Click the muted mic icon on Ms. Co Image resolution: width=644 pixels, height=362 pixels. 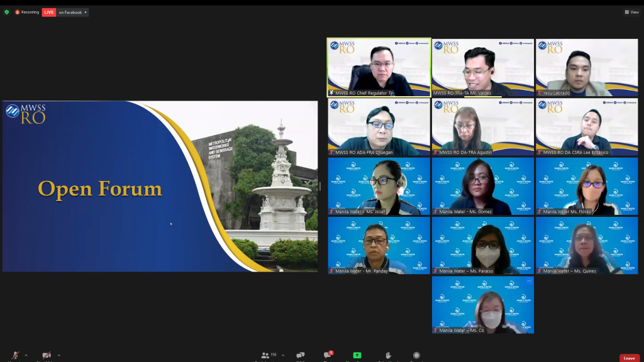click(435, 331)
